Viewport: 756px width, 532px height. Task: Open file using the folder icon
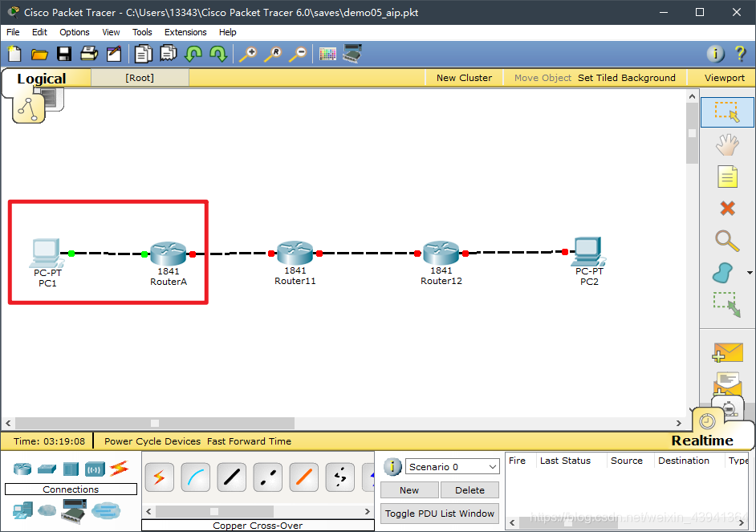[39, 54]
